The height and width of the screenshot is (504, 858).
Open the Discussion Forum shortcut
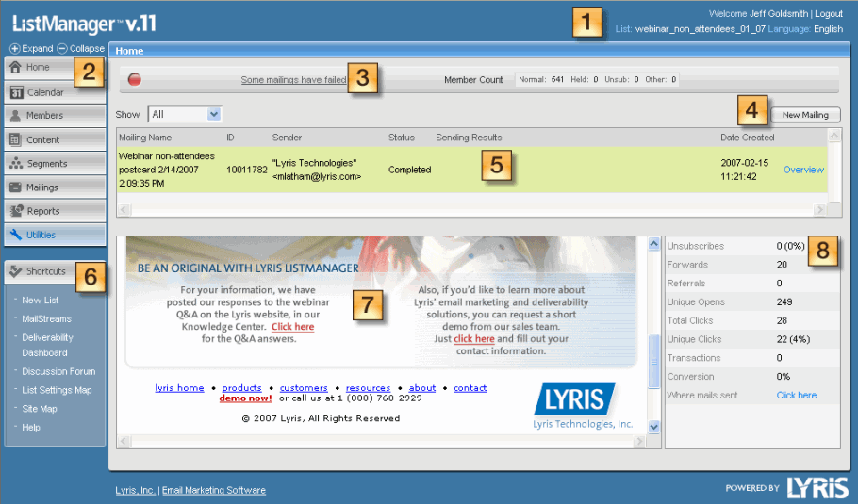point(58,371)
